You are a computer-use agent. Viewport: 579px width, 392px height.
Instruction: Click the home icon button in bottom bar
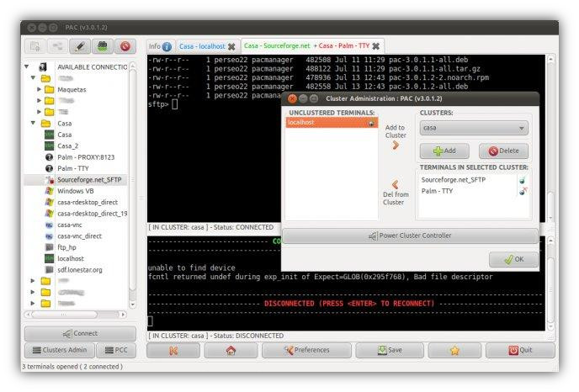click(231, 351)
